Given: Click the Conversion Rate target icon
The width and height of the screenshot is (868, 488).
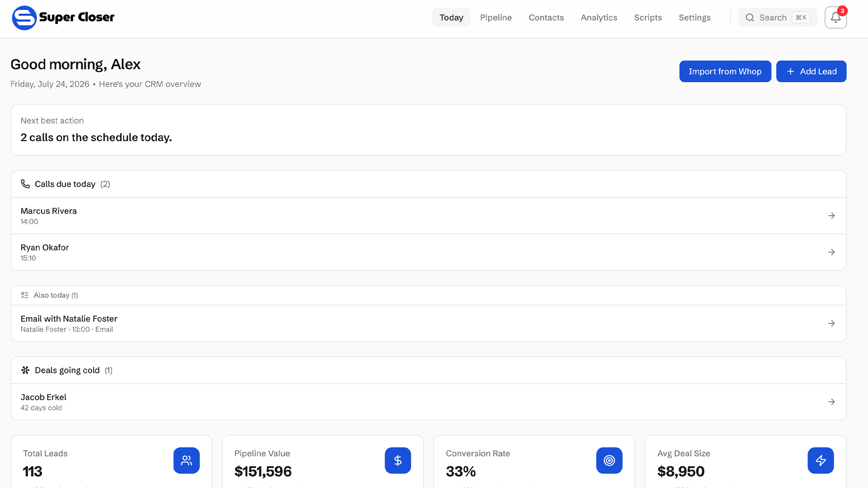Looking at the screenshot, I should tap(609, 460).
